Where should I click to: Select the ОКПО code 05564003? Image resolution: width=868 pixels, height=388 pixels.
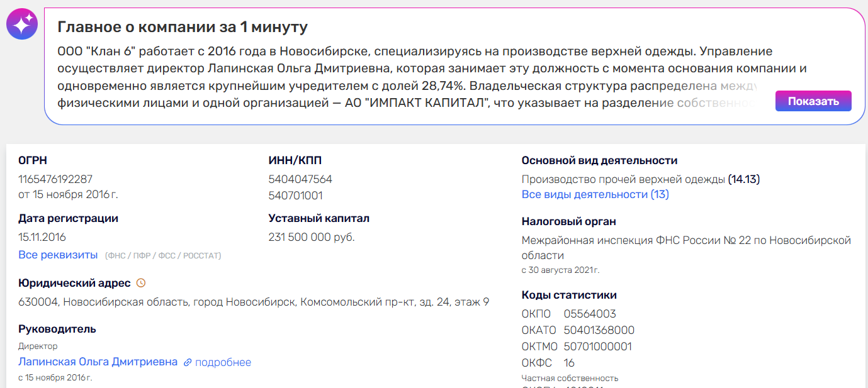tap(590, 314)
